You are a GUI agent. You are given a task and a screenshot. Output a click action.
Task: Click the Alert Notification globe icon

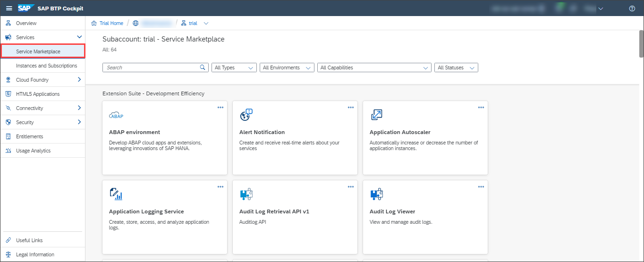(246, 115)
